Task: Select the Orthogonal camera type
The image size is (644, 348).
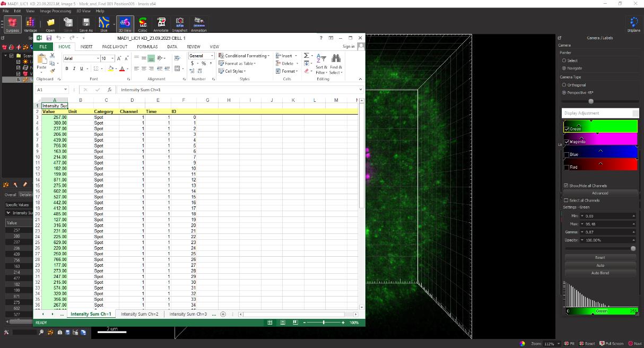Action: [564, 85]
